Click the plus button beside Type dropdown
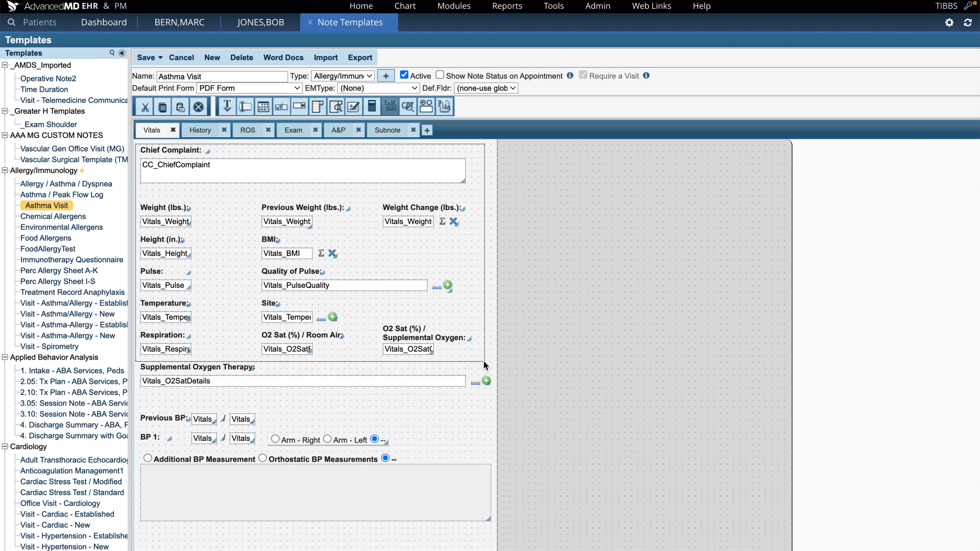The image size is (980, 551). pyautogui.click(x=386, y=76)
